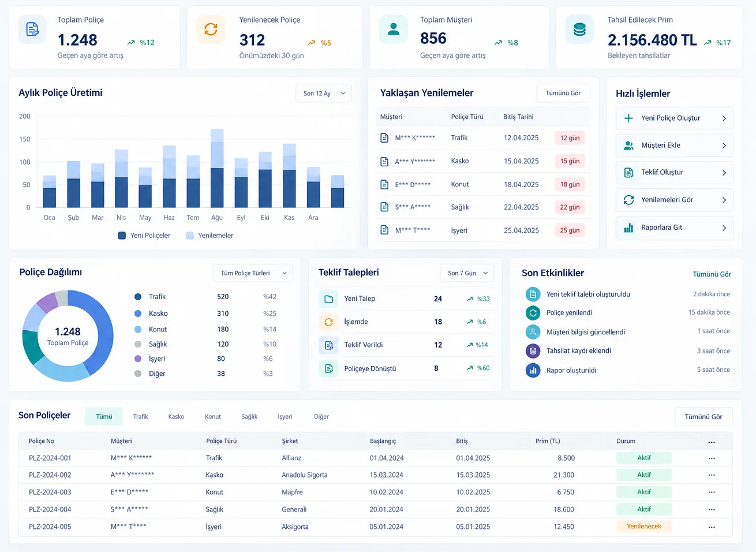
Task: Click the 12 gün renewal badge
Action: coord(570,138)
